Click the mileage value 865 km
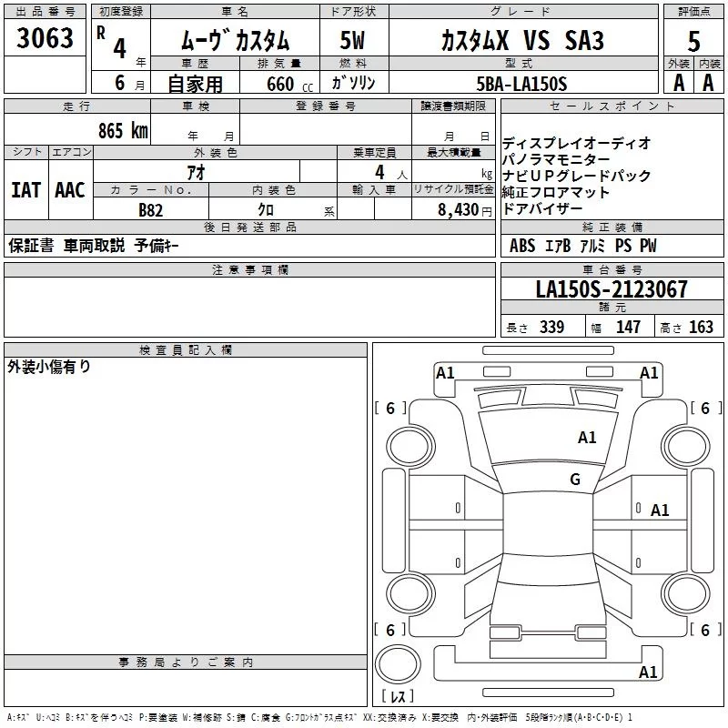 [x=123, y=130]
